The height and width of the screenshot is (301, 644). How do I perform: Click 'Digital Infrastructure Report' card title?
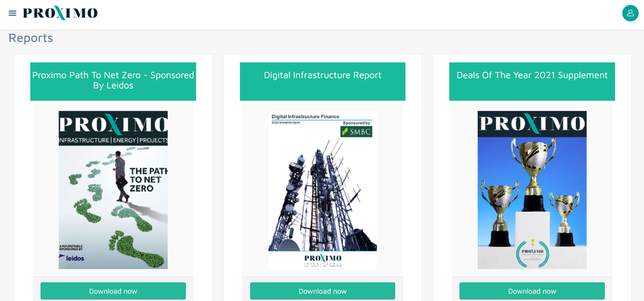pos(323,75)
